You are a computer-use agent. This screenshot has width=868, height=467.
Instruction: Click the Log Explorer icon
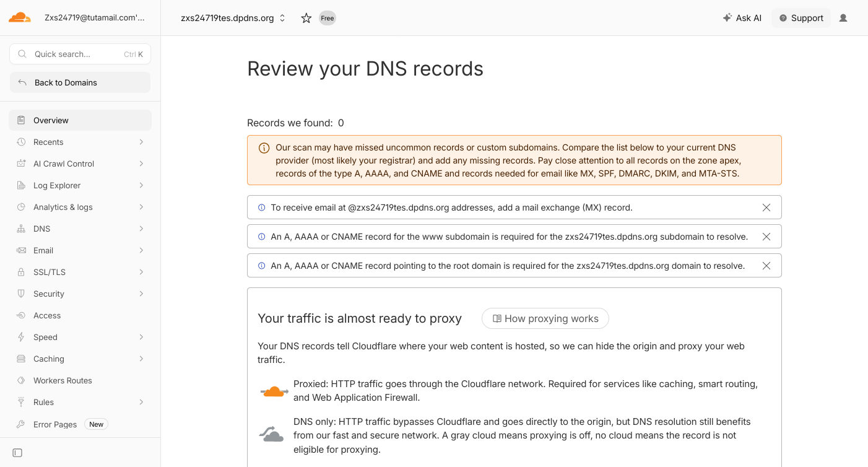(x=21, y=185)
